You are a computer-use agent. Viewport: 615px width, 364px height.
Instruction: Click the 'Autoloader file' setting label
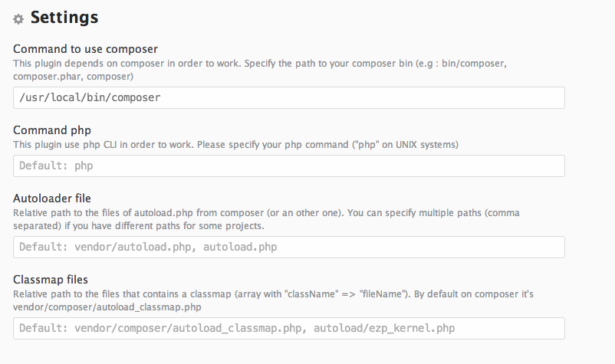coord(52,198)
